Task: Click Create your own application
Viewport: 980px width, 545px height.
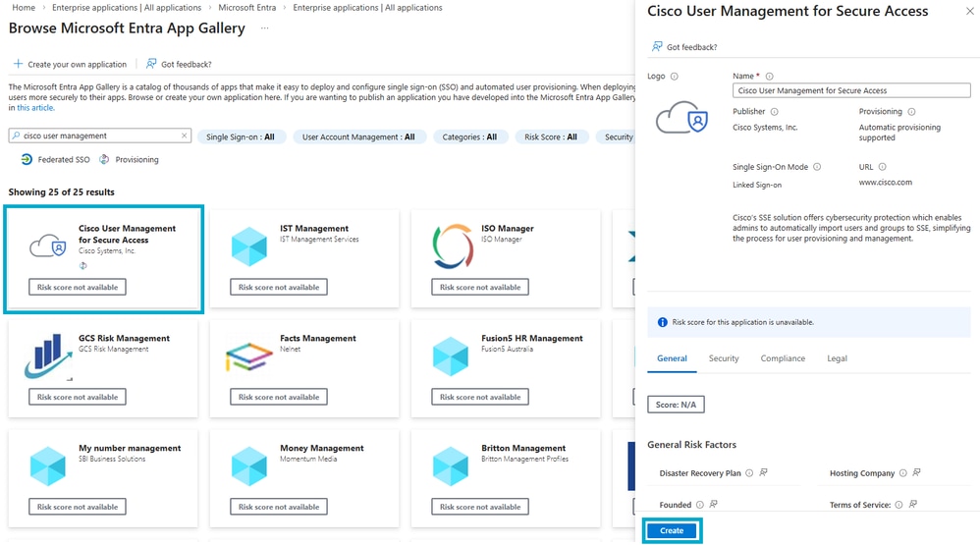Action: (x=70, y=64)
